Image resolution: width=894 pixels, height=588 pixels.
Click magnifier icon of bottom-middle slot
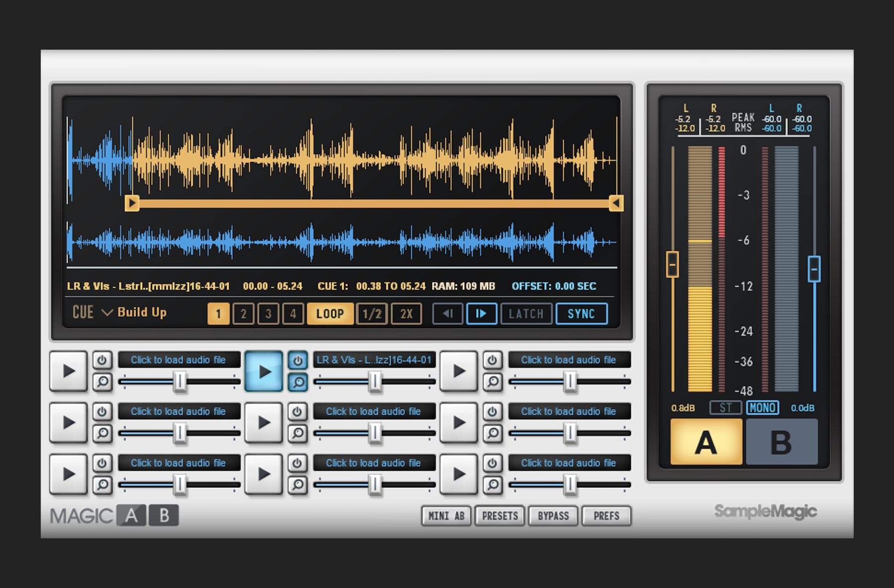(298, 485)
